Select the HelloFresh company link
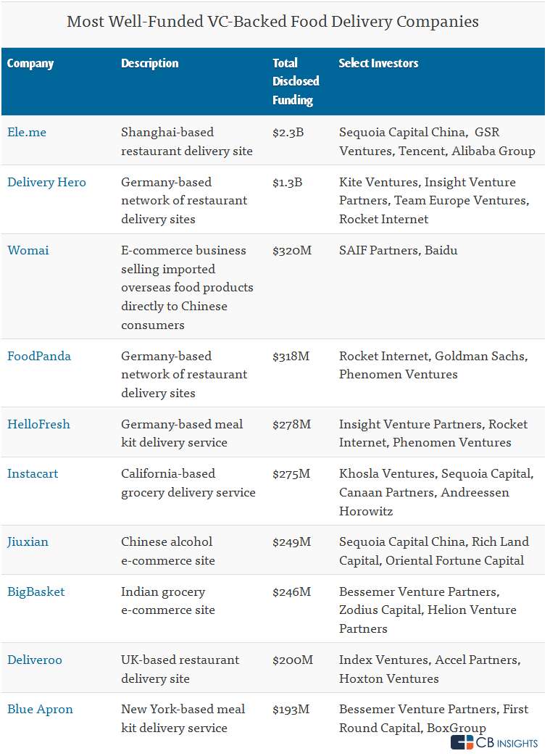 38,424
